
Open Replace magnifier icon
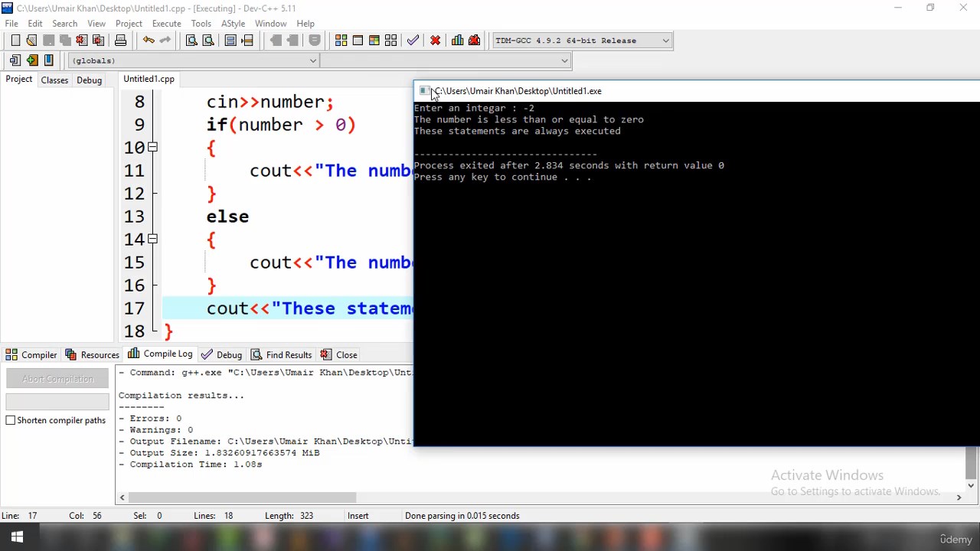click(208, 41)
